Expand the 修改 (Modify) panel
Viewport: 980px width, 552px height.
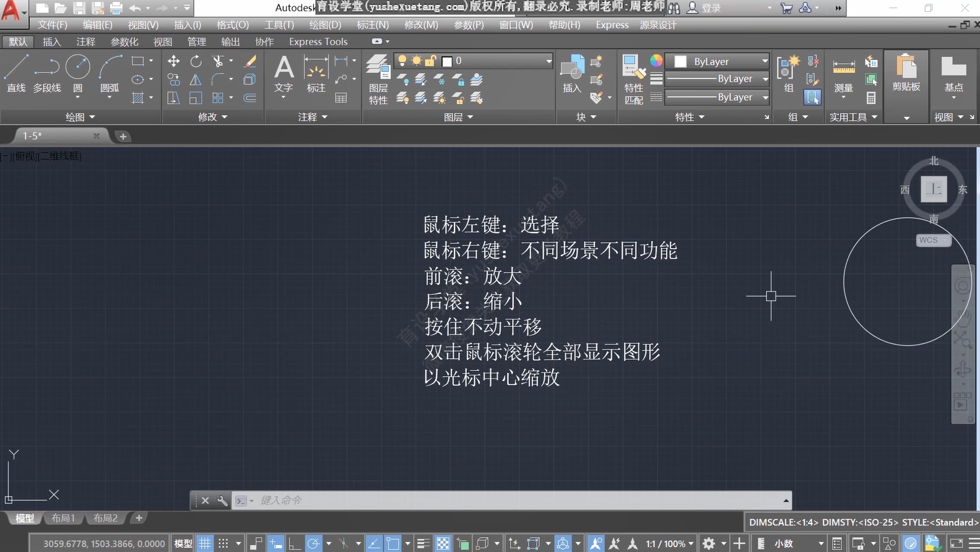pos(213,117)
